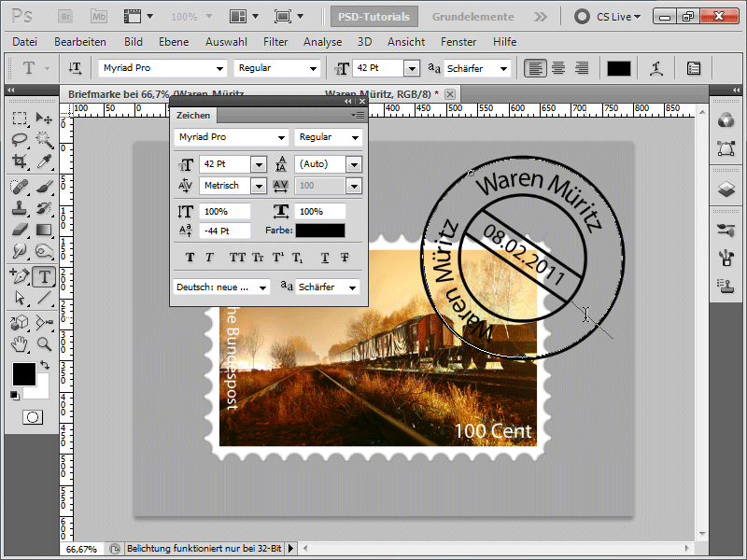
Task: Select the Horizontal Type tool
Action: coord(44,276)
